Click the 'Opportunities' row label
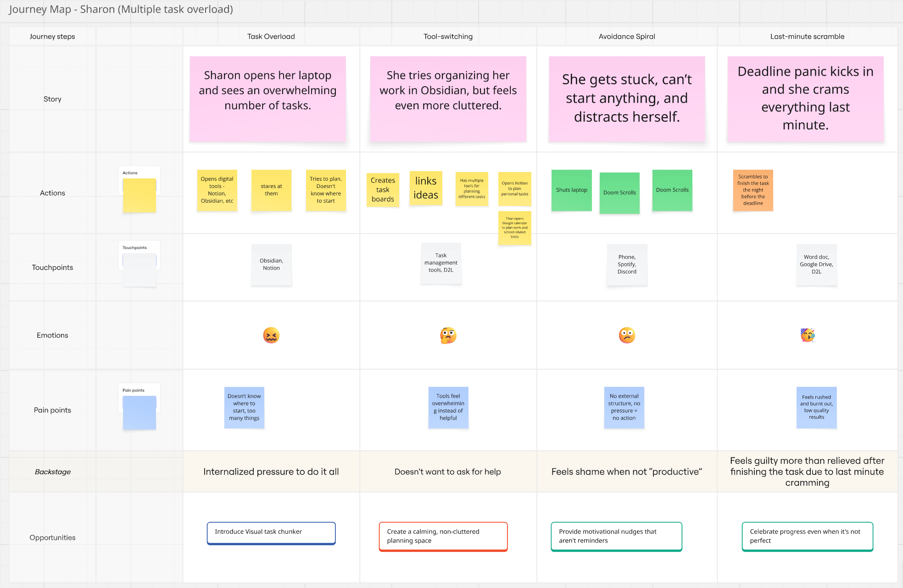This screenshot has width=903, height=588. (x=52, y=538)
